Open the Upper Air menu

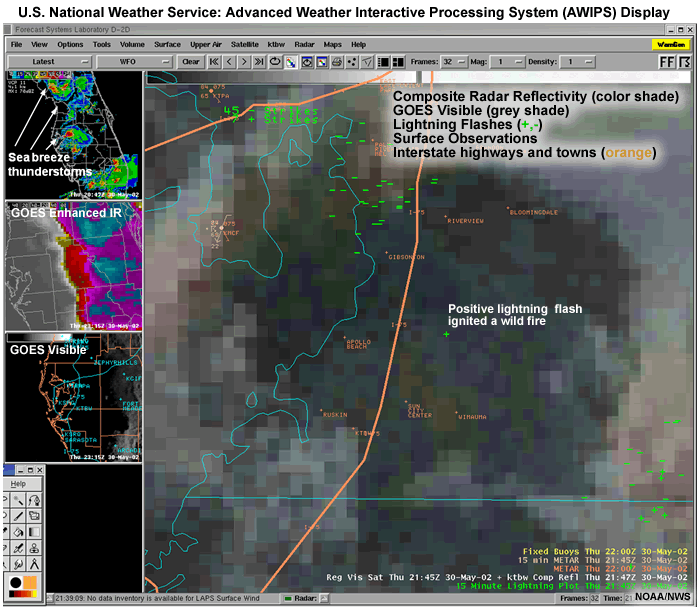point(206,44)
